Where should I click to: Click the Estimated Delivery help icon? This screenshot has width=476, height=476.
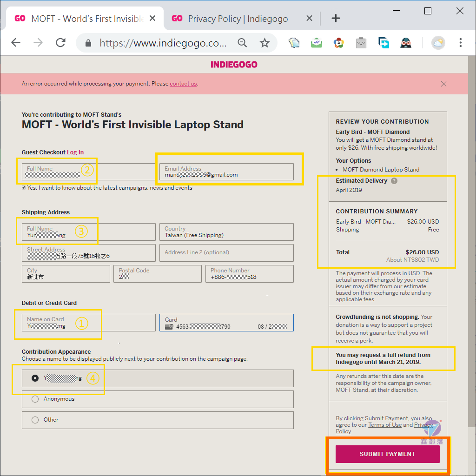tap(394, 181)
